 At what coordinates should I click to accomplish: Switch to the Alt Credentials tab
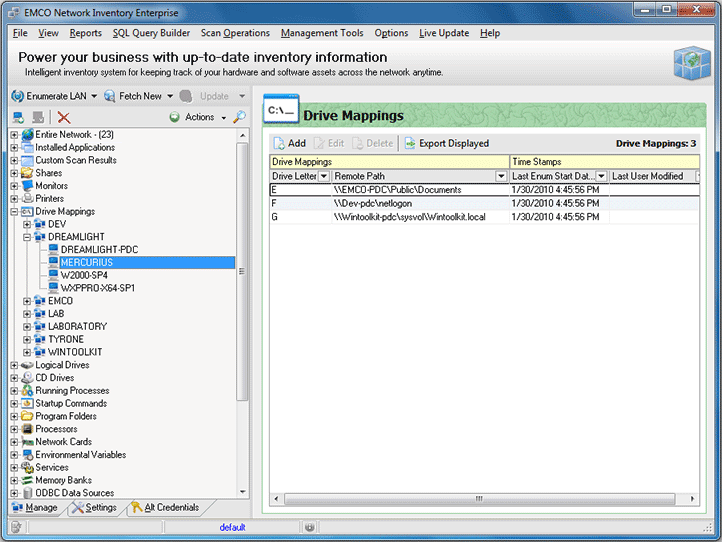point(171,508)
